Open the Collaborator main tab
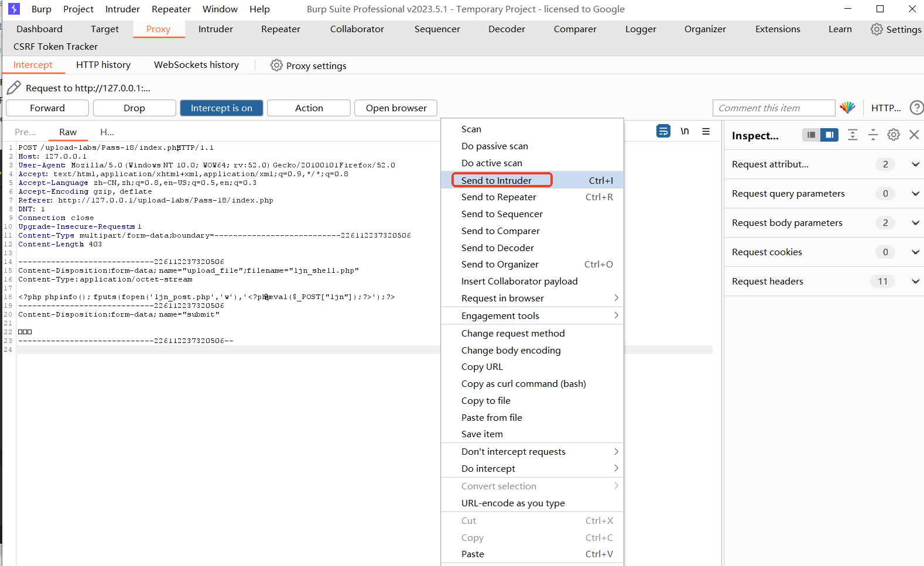The height and width of the screenshot is (566, 924). pos(357,29)
